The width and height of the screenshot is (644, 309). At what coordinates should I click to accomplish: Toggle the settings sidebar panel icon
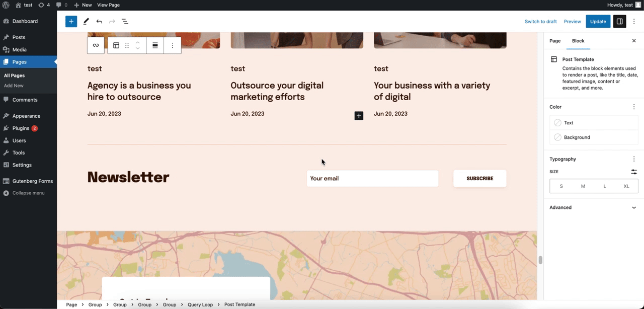tap(620, 22)
